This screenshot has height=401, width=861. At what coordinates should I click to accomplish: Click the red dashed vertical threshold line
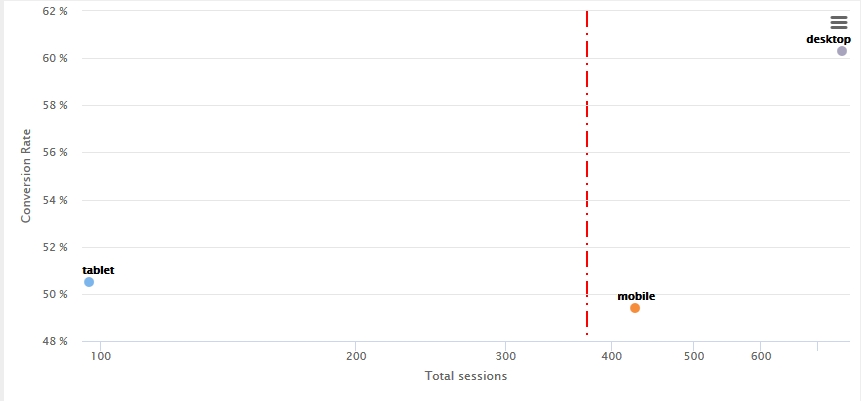click(x=587, y=172)
